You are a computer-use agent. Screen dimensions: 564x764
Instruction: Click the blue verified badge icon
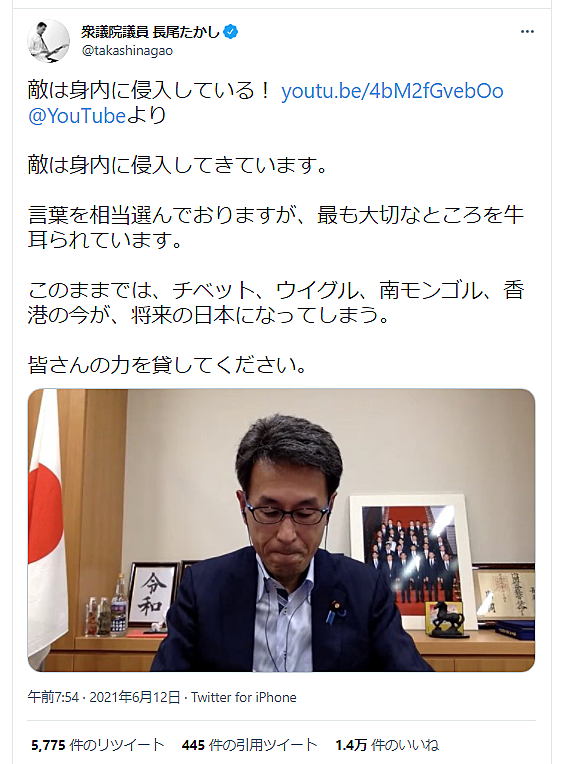(x=230, y=32)
